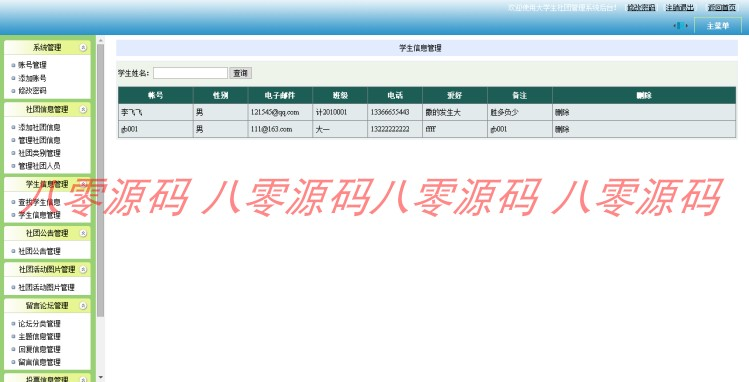Focus the 学生姓名 search input field
749x382 pixels.
190,73
